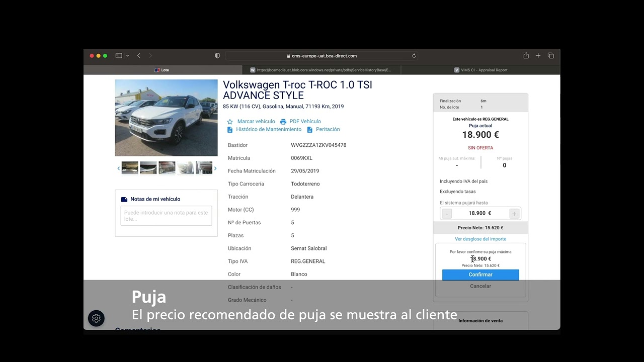Click SIN OFERTA status text

(480, 148)
